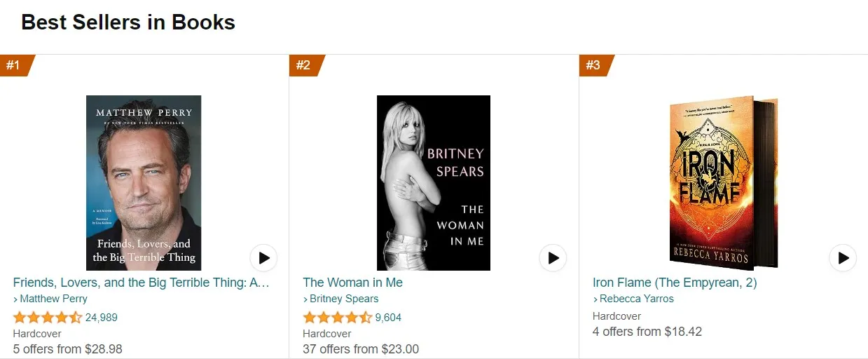This screenshot has width=868, height=359.
Task: Play preview for The Woman in Me
Action: (x=553, y=258)
